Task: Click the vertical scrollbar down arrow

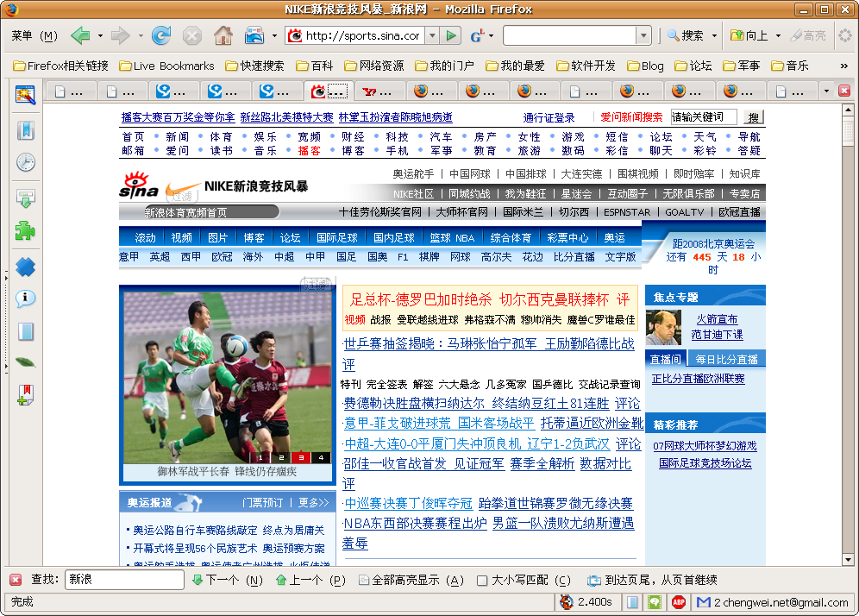Action: click(848, 560)
